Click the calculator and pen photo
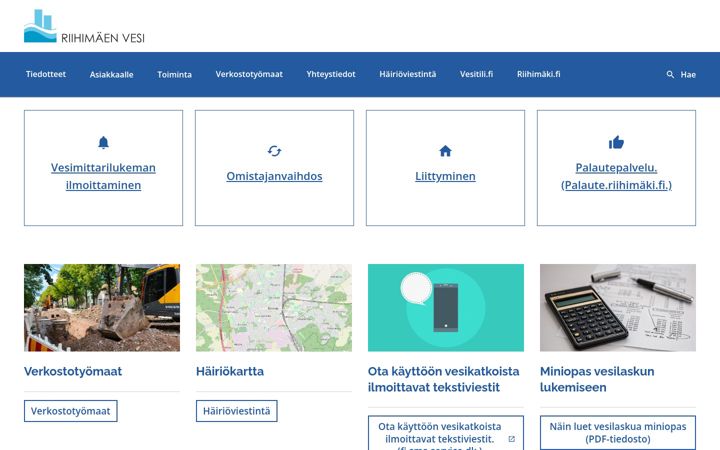Screen dimensions: 720x450 618,308
